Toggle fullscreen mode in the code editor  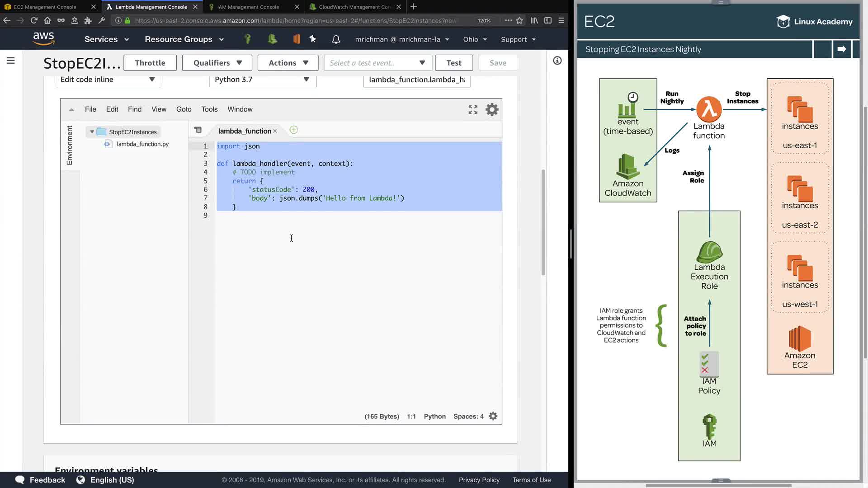(x=473, y=109)
